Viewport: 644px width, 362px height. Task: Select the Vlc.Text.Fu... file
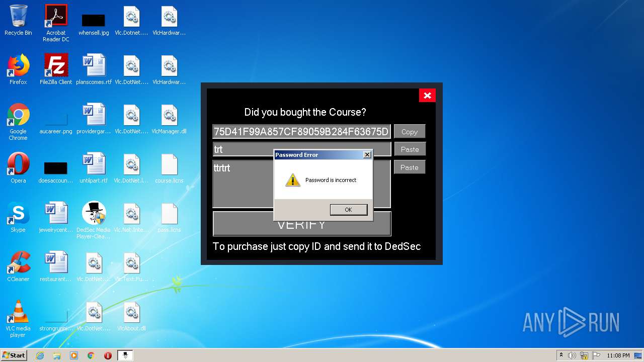pos(131,267)
